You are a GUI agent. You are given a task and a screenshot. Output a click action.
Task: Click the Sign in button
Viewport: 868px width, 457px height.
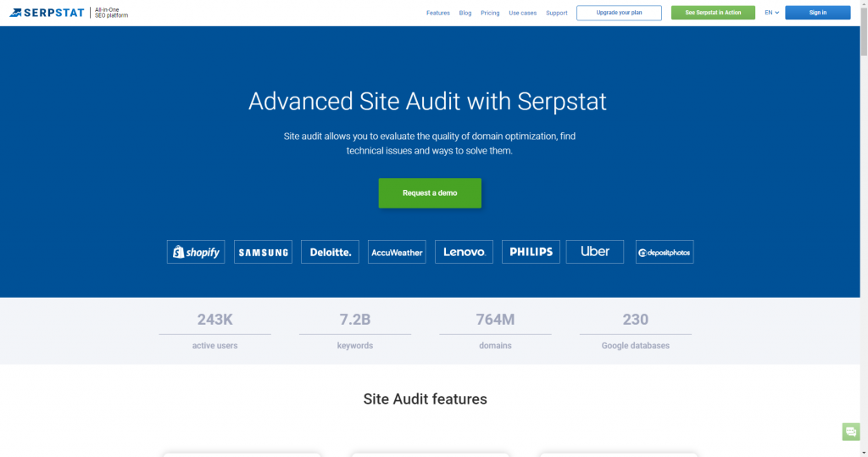(817, 13)
